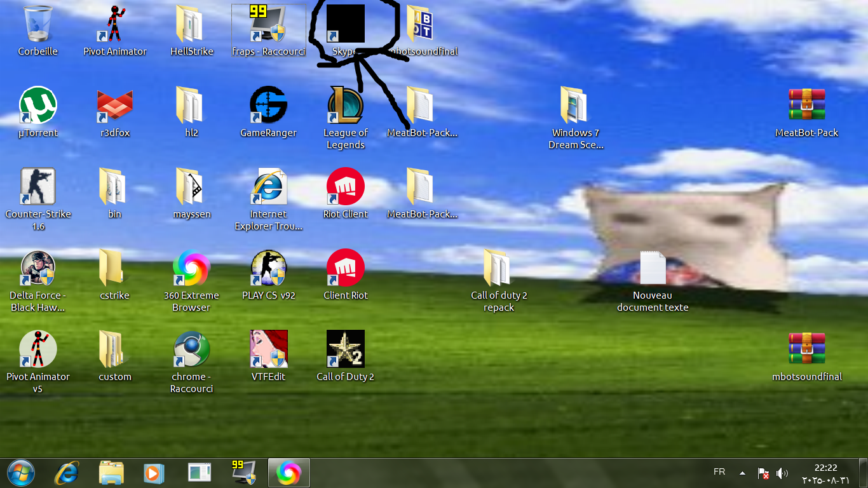This screenshot has height=488, width=868.
Task: Click the Riot Client icon
Action: [345, 187]
